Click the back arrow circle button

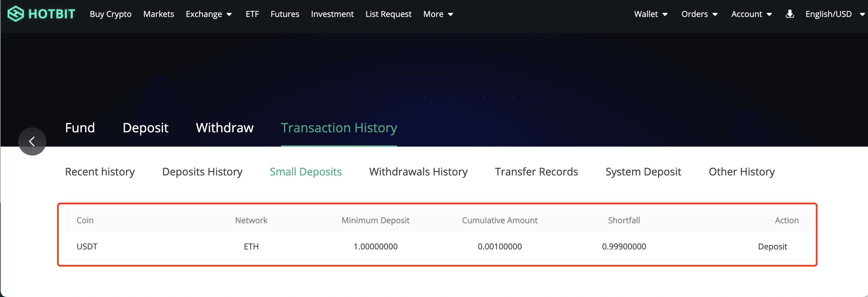[32, 141]
